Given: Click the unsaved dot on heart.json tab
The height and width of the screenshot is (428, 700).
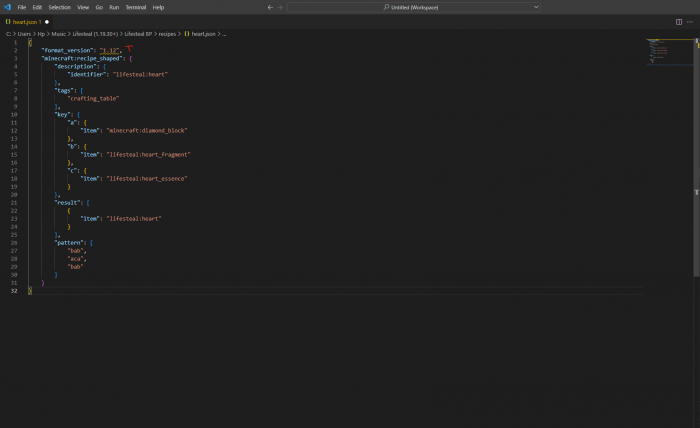Looking at the screenshot, I should [x=47, y=22].
